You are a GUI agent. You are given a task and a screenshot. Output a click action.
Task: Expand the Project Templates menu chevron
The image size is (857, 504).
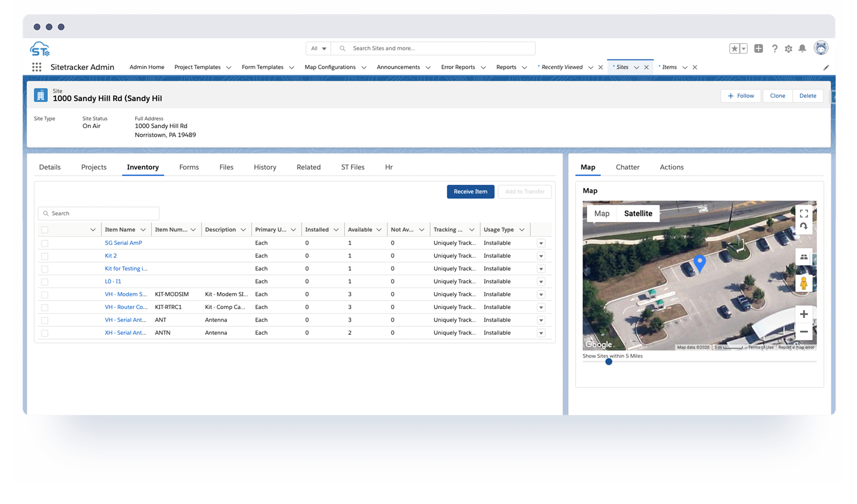click(x=229, y=67)
